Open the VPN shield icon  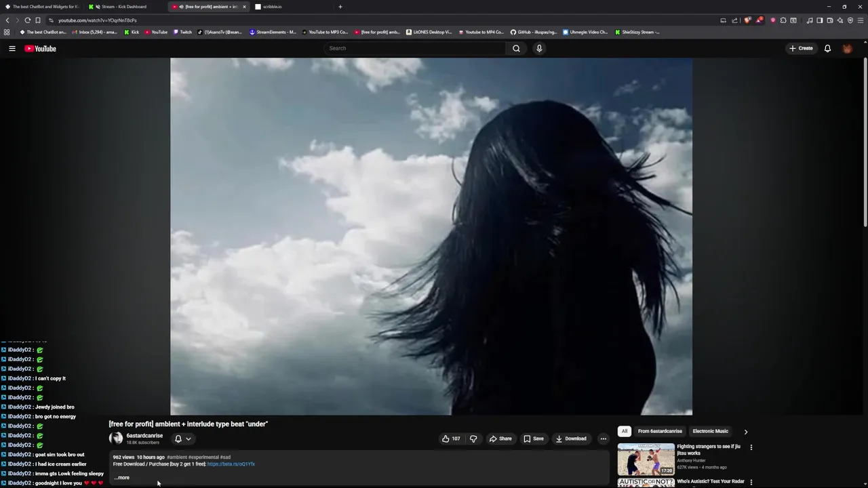(x=850, y=20)
